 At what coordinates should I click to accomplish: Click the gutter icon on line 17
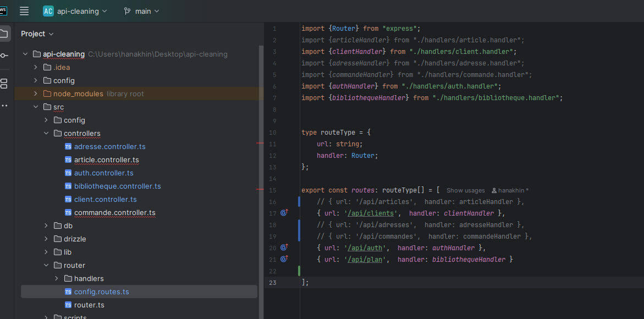click(x=284, y=213)
